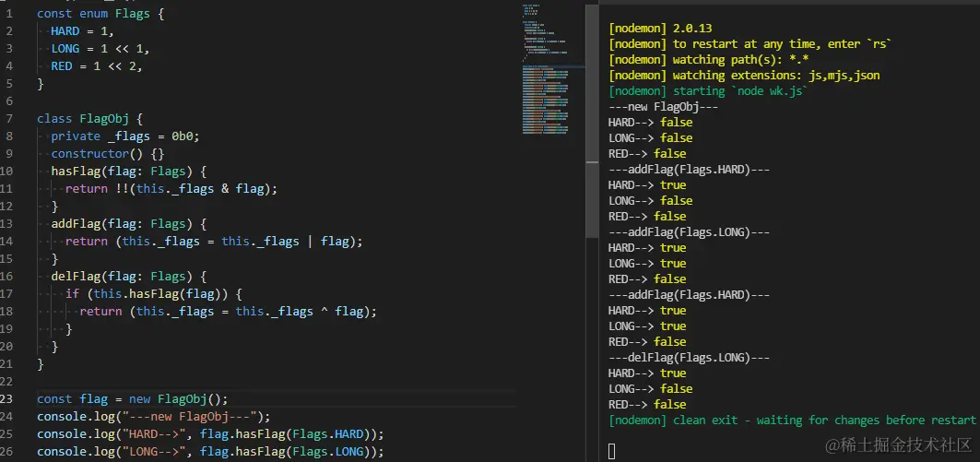Click line number 13 in gutter

pos(6,223)
